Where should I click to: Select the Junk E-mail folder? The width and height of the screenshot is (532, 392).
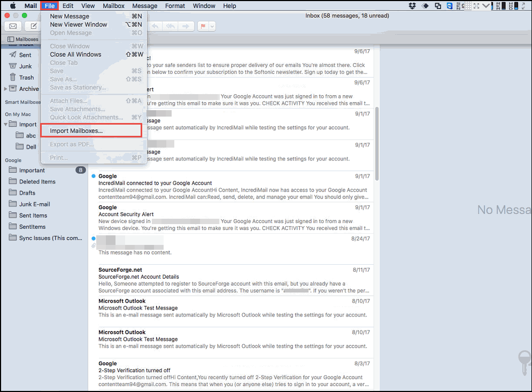[x=34, y=204]
